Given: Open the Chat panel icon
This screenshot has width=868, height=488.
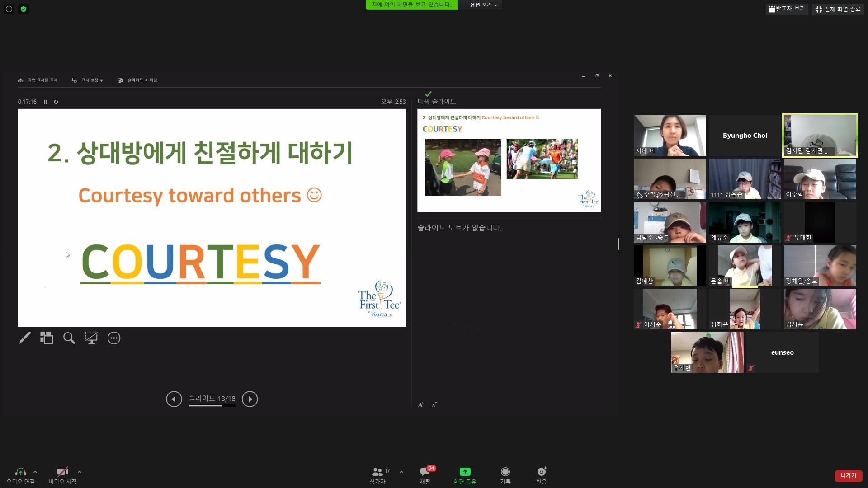Looking at the screenshot, I should [425, 472].
